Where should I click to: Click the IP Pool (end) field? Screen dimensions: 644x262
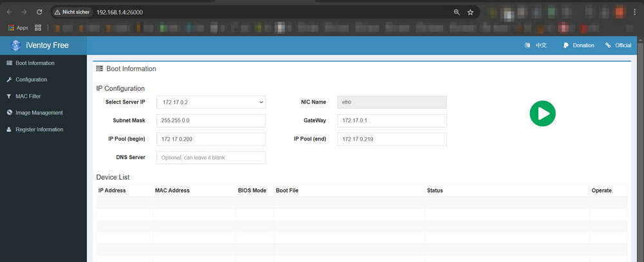click(x=392, y=139)
